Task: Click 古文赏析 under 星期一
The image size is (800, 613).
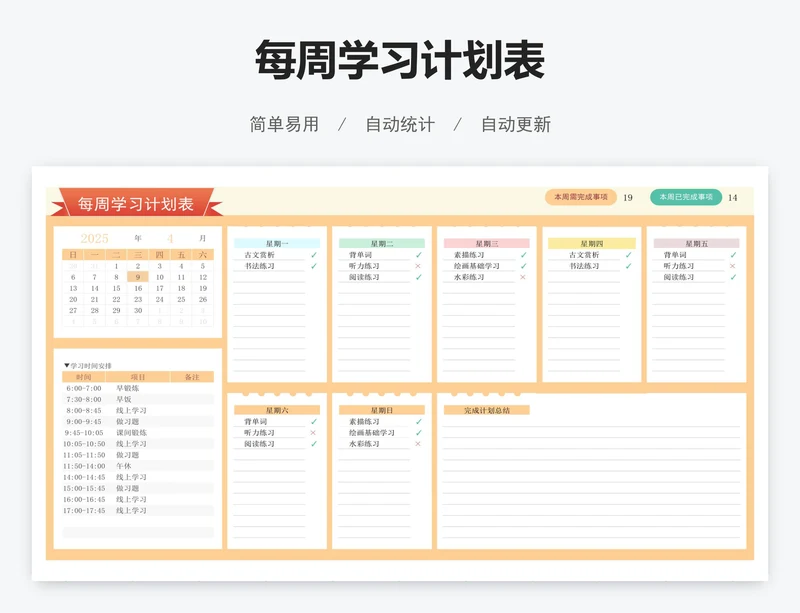Action: coord(259,255)
